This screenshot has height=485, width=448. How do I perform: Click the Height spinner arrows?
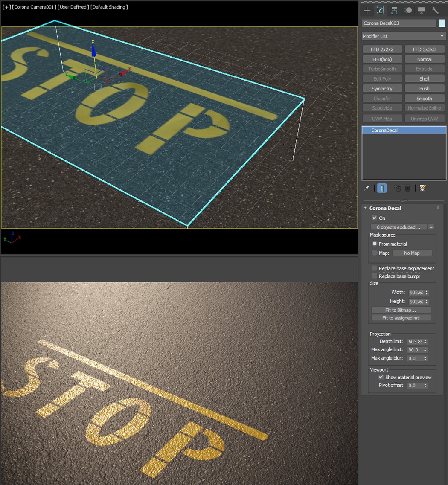pyautogui.click(x=427, y=302)
